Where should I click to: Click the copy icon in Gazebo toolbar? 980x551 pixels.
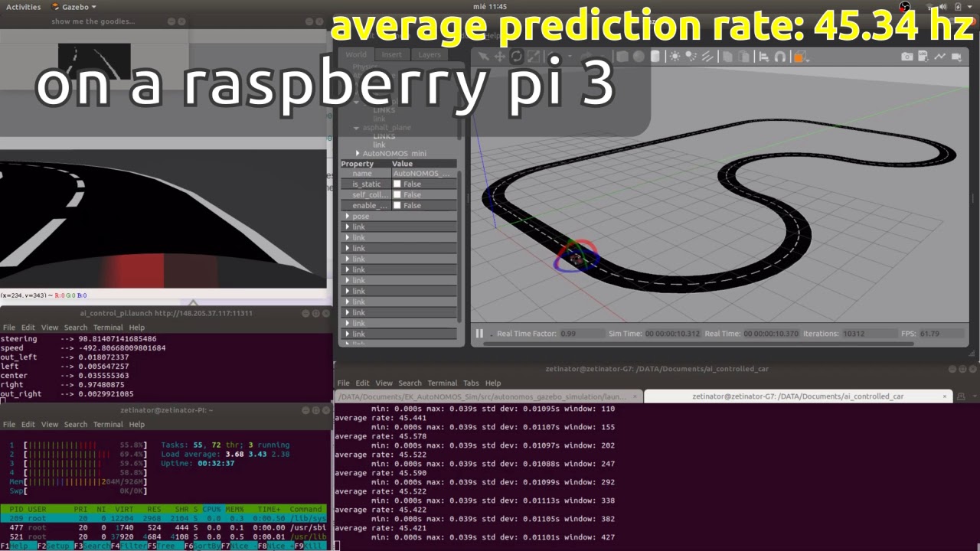tap(727, 56)
